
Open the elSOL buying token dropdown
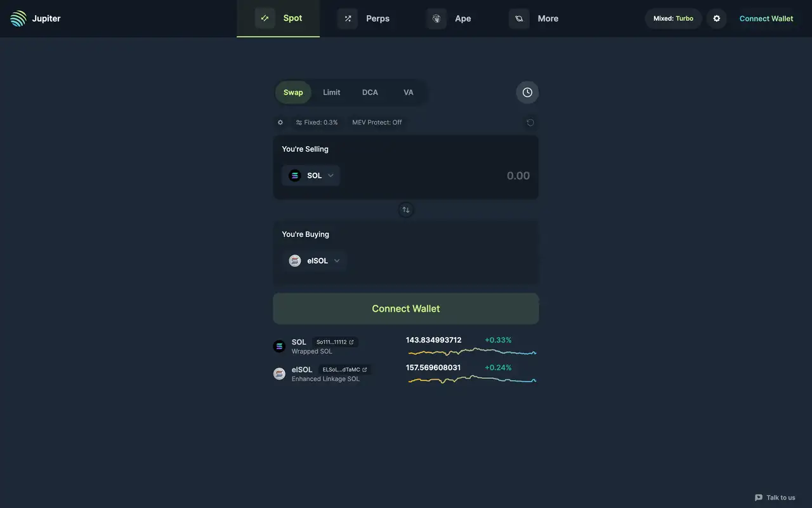tap(314, 261)
